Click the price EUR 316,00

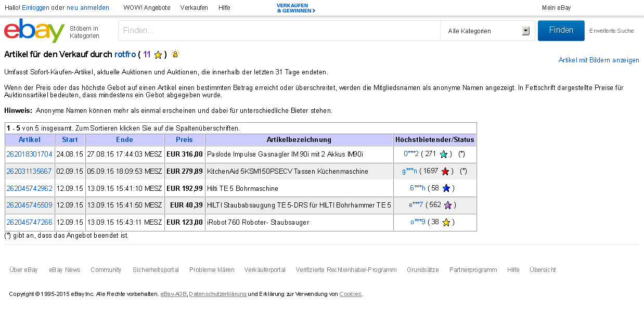[x=185, y=154]
